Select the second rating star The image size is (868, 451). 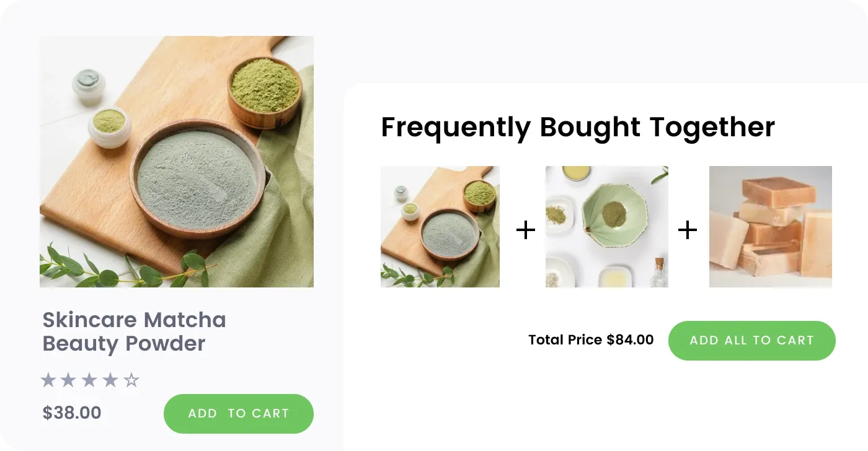69,380
